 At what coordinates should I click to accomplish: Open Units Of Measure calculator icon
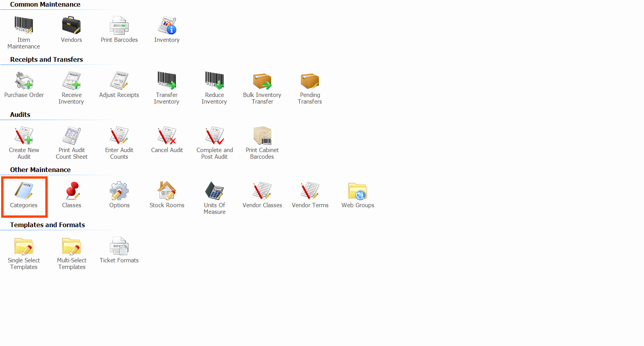215,191
